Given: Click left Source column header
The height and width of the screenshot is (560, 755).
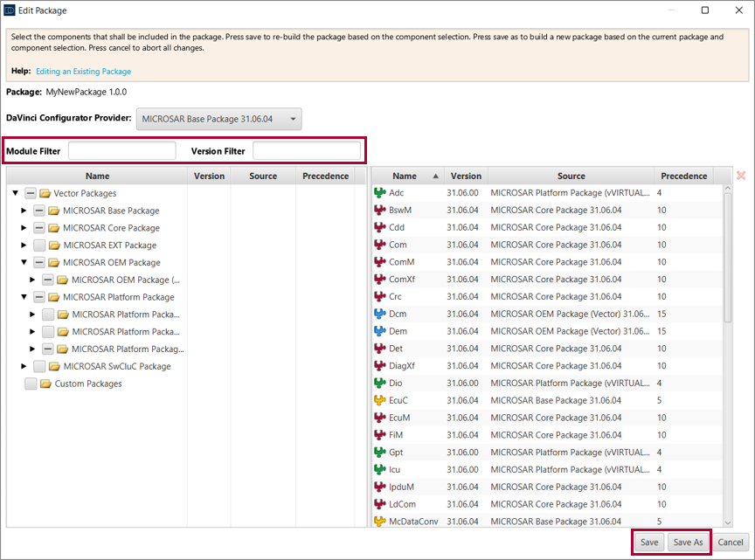Looking at the screenshot, I should point(263,176).
